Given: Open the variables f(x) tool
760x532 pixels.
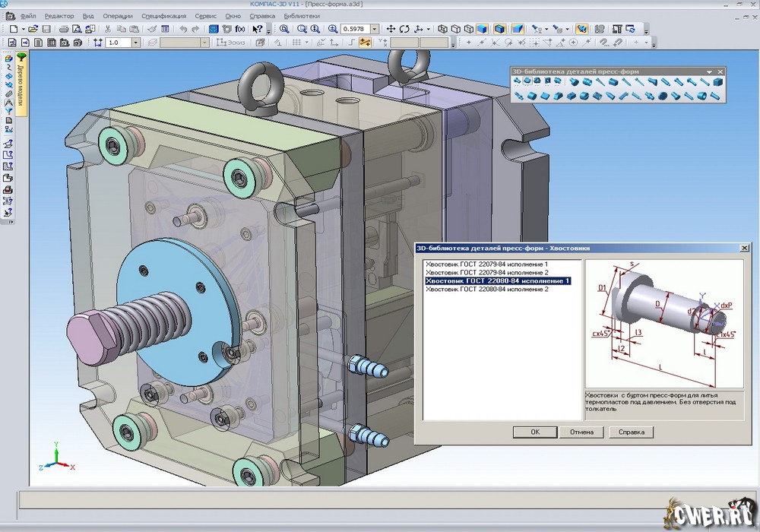Looking at the screenshot, I should click(x=241, y=29).
